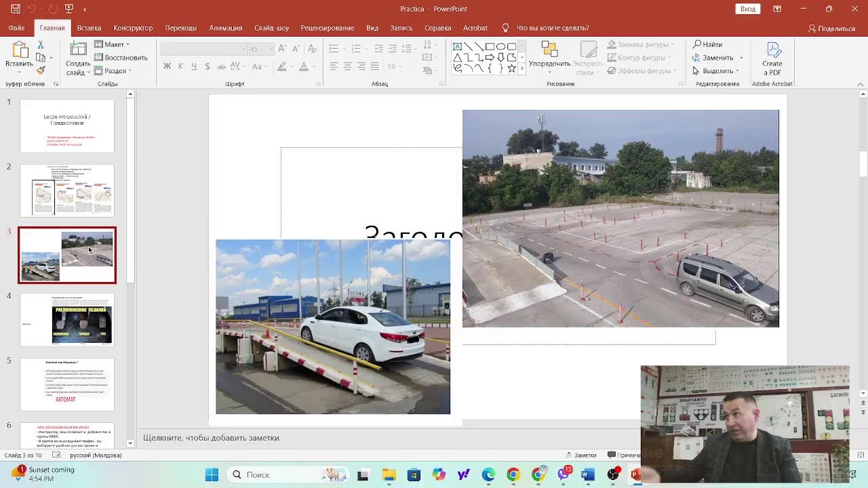Toggle text shadow (S) formatting
Image resolution: width=868 pixels, height=488 pixels.
pyautogui.click(x=207, y=66)
